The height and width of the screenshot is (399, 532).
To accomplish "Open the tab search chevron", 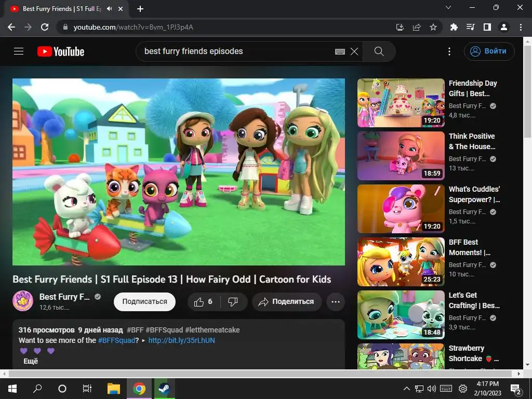I will (448, 7).
